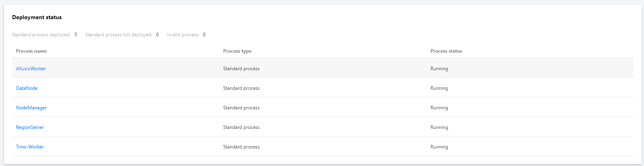Click the Deployment status heading
Image resolution: width=644 pixels, height=166 pixels.
tap(37, 18)
